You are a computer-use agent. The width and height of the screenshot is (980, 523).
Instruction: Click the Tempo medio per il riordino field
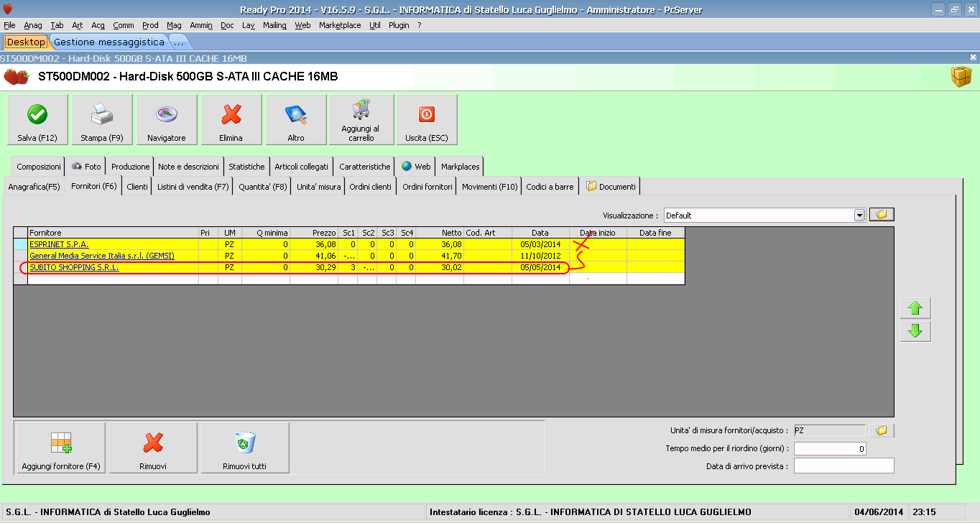click(x=830, y=449)
